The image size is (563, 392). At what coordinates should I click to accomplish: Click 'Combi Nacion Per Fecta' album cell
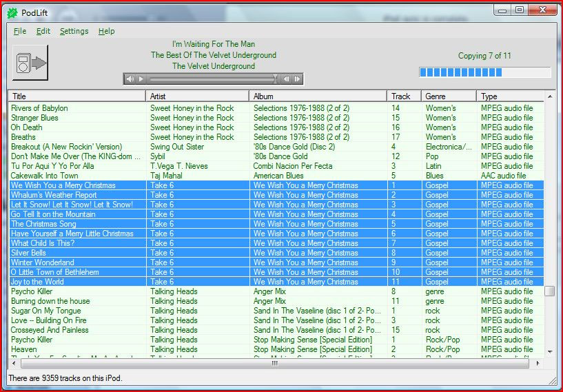[x=293, y=166]
